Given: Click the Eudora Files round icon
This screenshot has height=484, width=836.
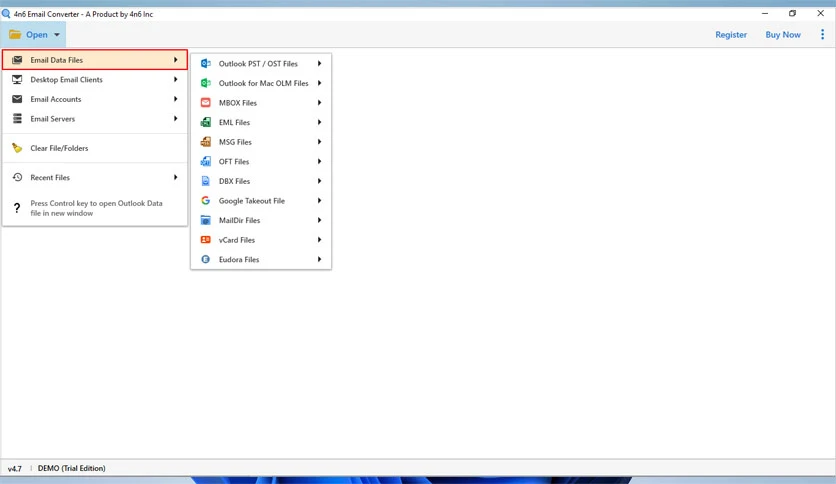Looking at the screenshot, I should pyautogui.click(x=205, y=259).
